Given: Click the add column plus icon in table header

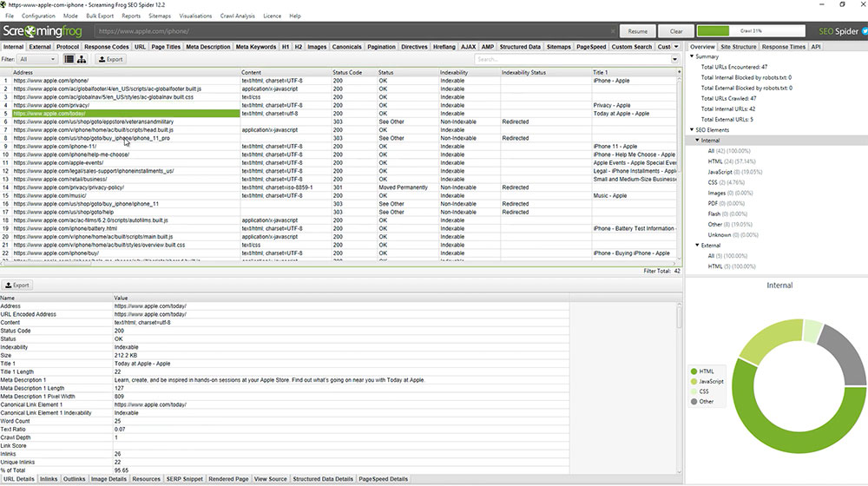Looking at the screenshot, I should click(x=680, y=72).
